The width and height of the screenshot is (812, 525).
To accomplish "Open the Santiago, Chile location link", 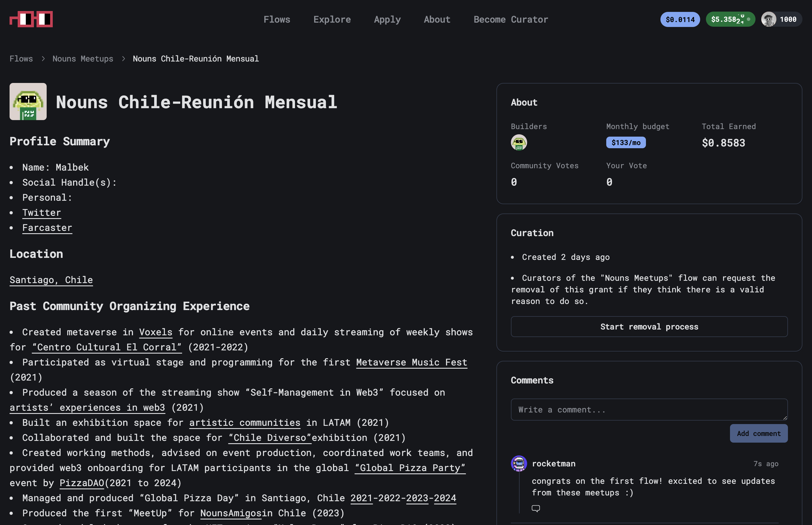I will coord(51,280).
